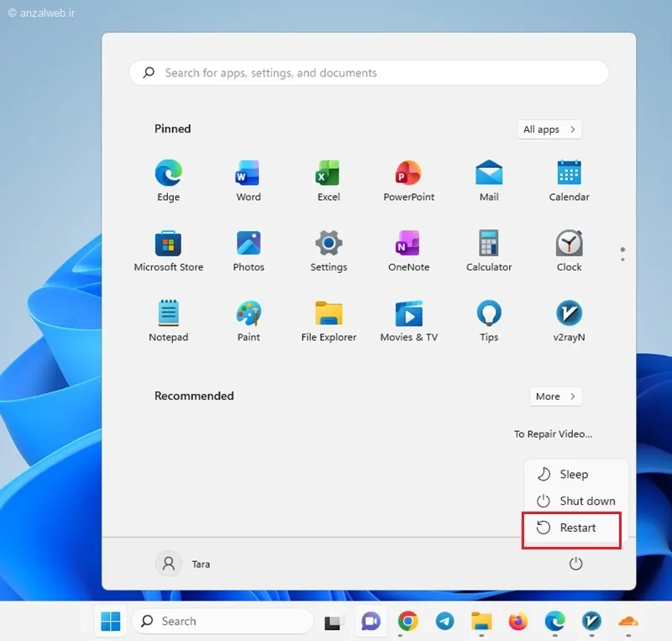Launch v2rayN from pinned apps
This screenshot has height=641, width=672.
tap(570, 321)
